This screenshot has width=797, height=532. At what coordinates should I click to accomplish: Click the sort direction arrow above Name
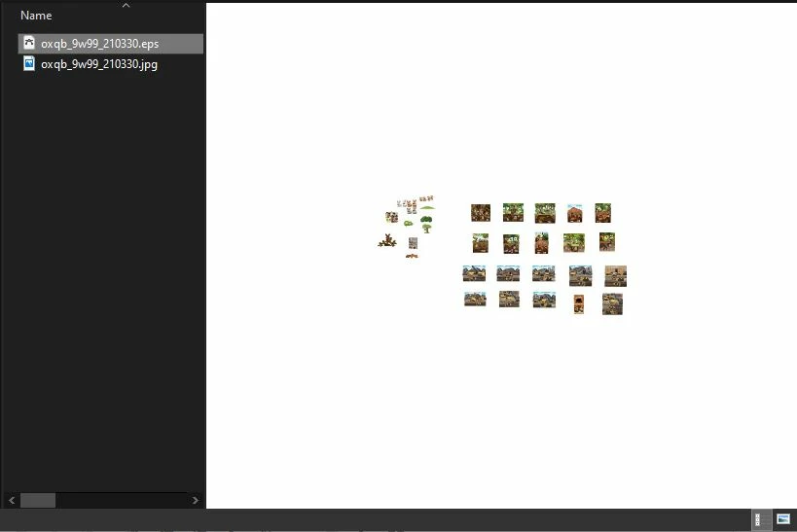(x=127, y=5)
